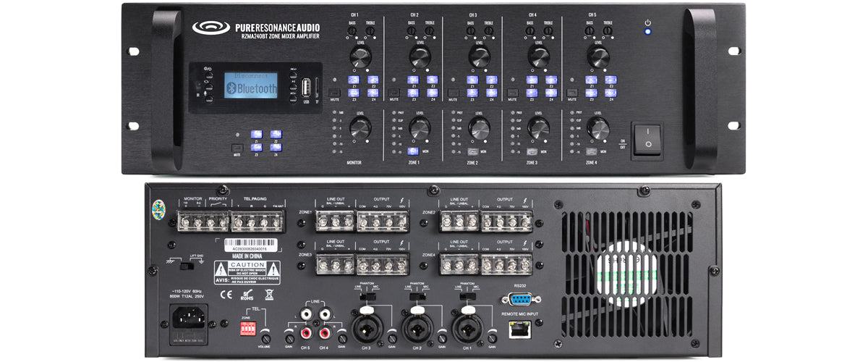Click the Remote Mic Input RJ45 jack

(519, 330)
